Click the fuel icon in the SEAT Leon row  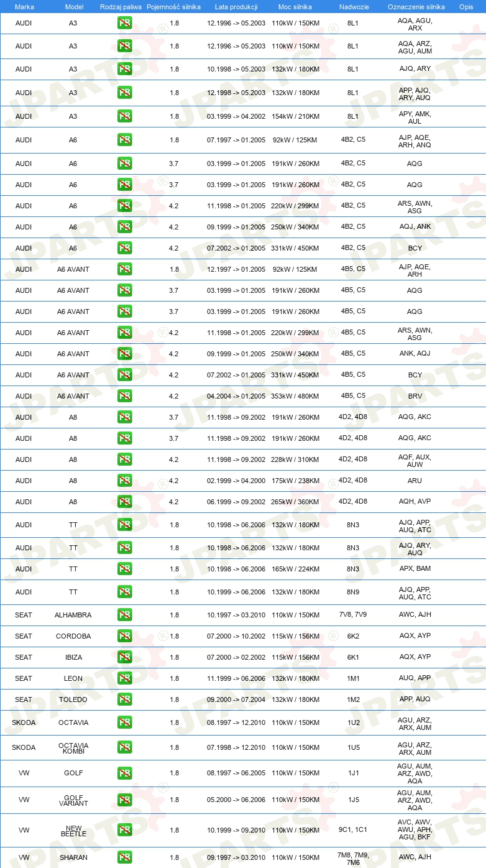click(124, 678)
